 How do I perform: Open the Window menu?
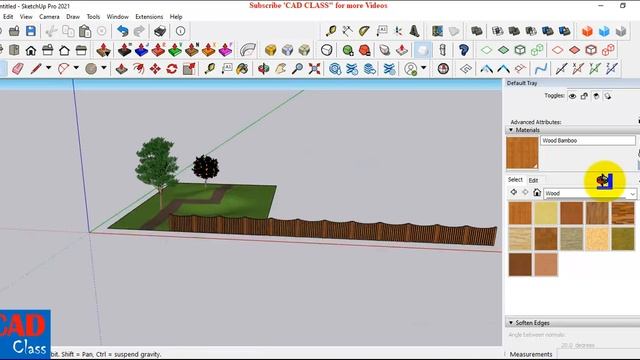pos(118,17)
